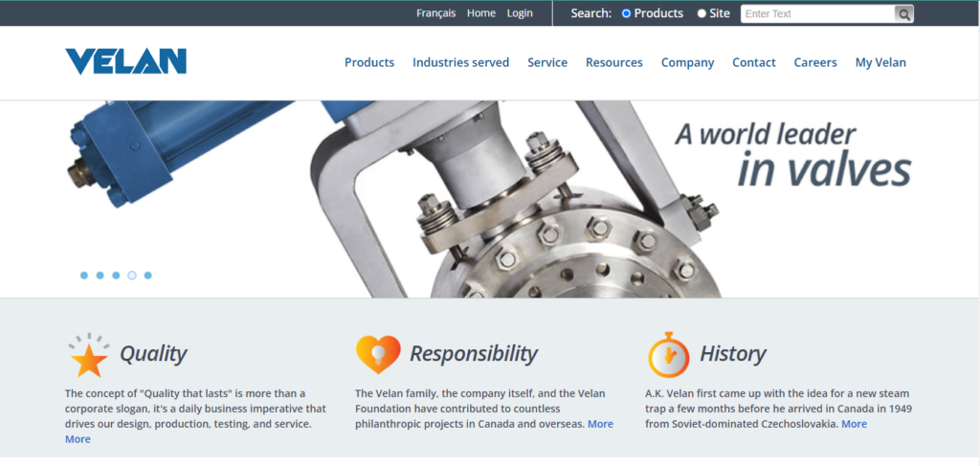
Task: Open the Service menu item
Action: click(547, 62)
